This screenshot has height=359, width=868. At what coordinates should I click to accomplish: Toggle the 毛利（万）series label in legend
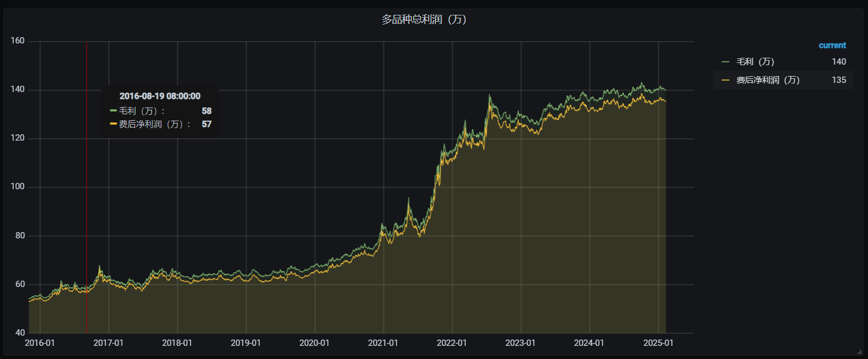coord(755,62)
